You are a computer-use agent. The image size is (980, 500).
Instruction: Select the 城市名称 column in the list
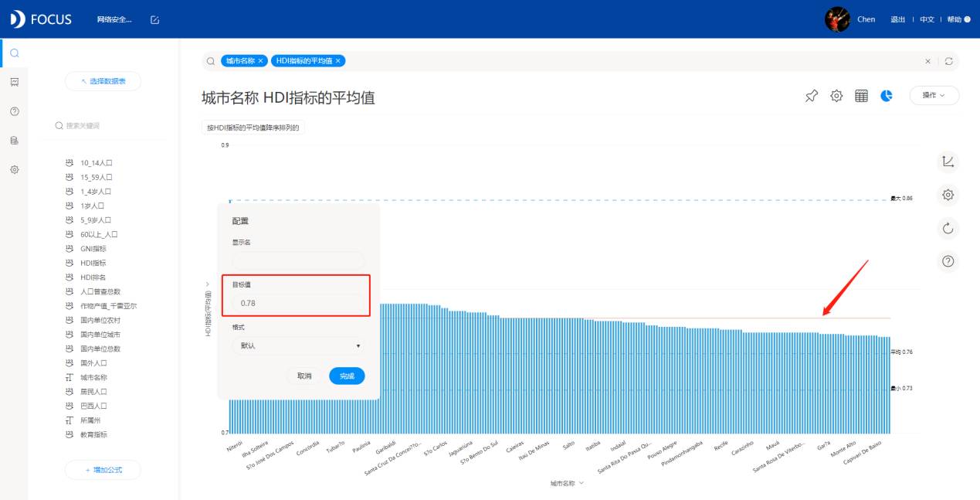click(x=93, y=377)
